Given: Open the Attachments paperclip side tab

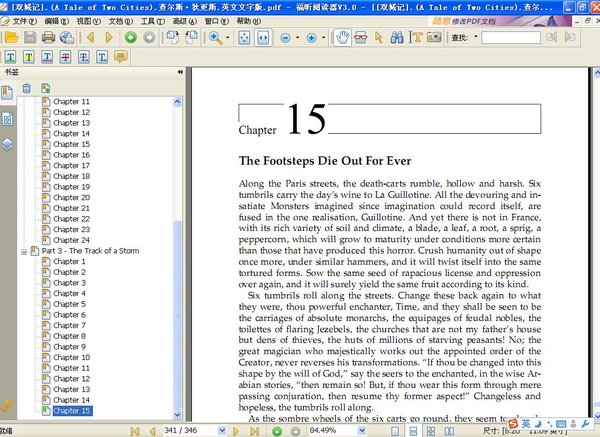Looking at the screenshot, I should pos(7,406).
